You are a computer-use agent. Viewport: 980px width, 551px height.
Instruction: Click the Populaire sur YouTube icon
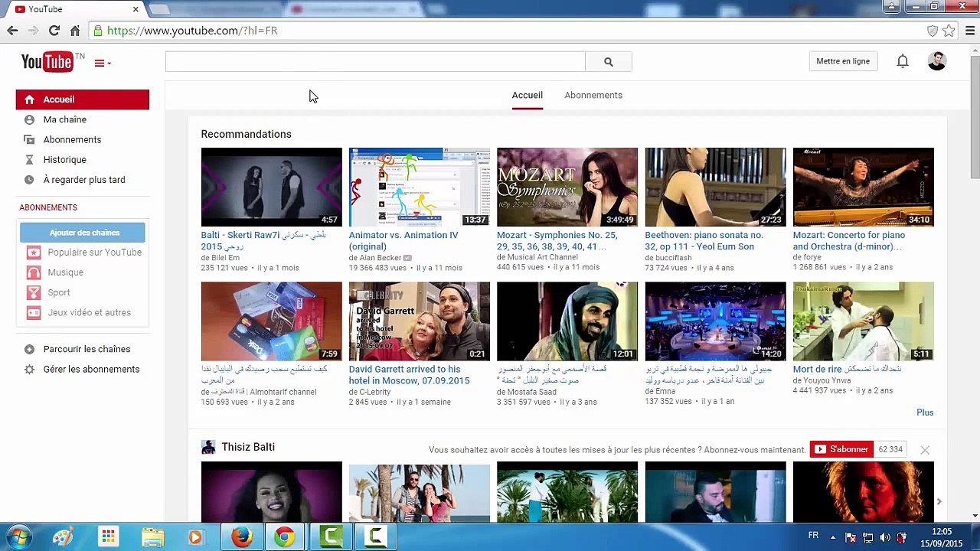[x=33, y=253]
